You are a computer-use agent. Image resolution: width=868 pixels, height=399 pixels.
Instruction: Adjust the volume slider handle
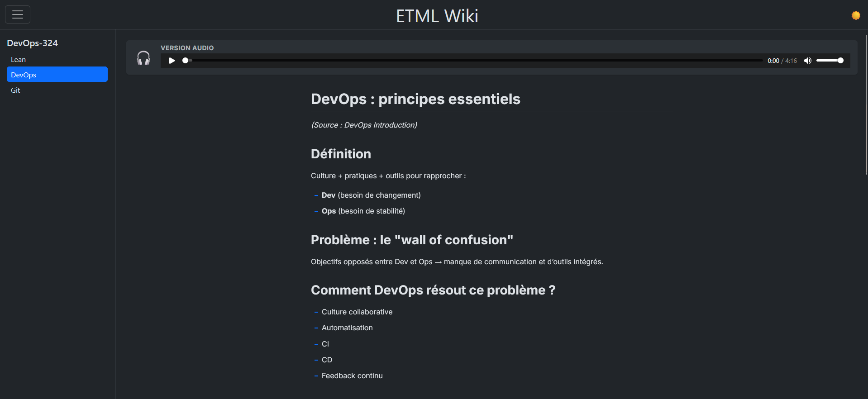(840, 61)
